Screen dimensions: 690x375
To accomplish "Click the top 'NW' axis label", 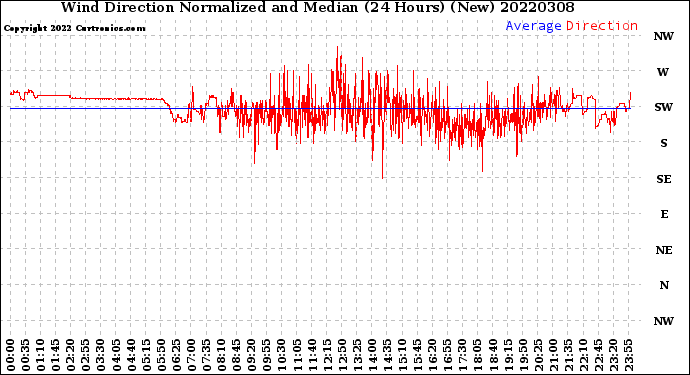I will coord(663,37).
